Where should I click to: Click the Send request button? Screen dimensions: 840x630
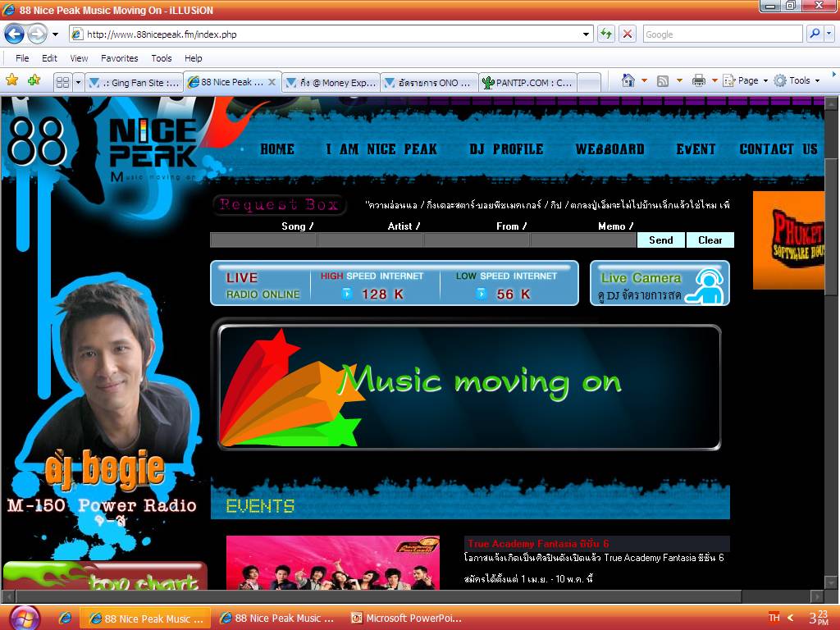click(661, 240)
